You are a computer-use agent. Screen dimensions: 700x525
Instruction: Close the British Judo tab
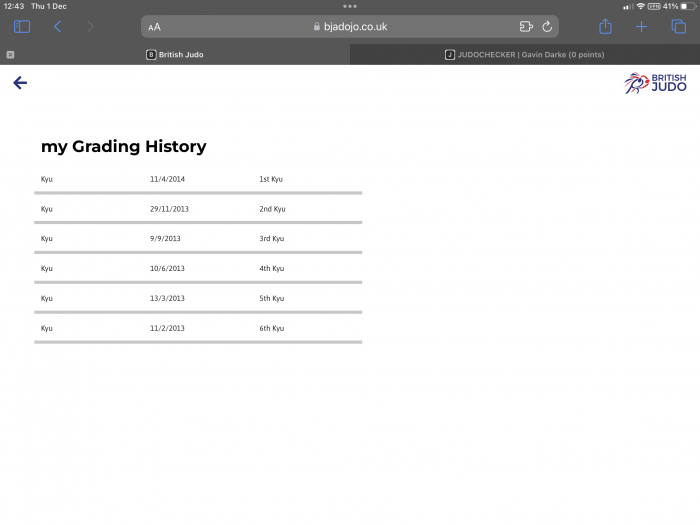pyautogui.click(x=10, y=55)
